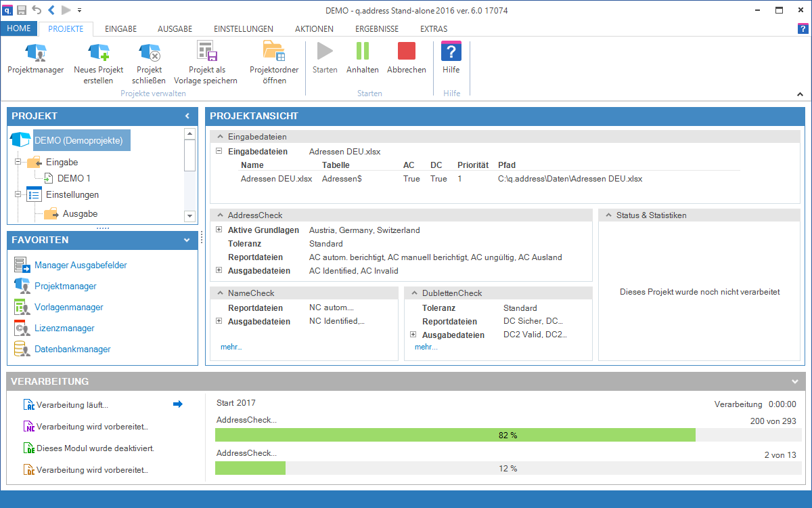812x508 pixels.
Task: Collapse the DublettenCheck section header
Action: (414, 293)
